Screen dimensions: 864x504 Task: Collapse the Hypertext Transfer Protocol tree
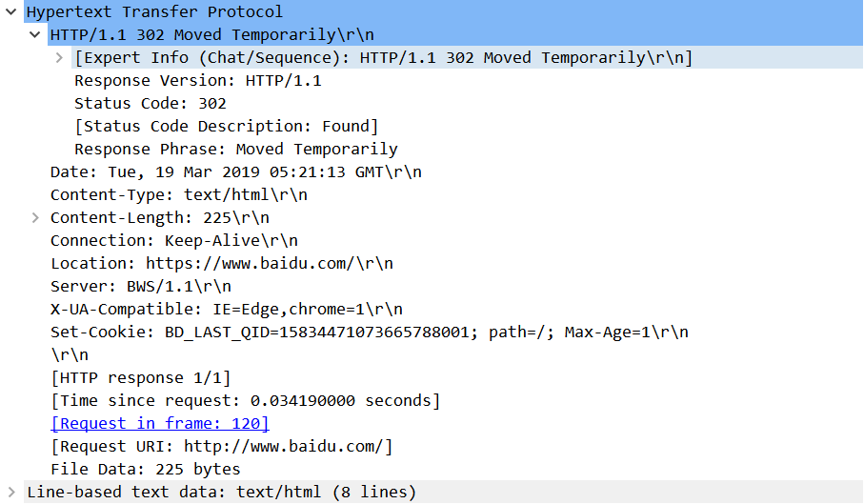[11, 11]
